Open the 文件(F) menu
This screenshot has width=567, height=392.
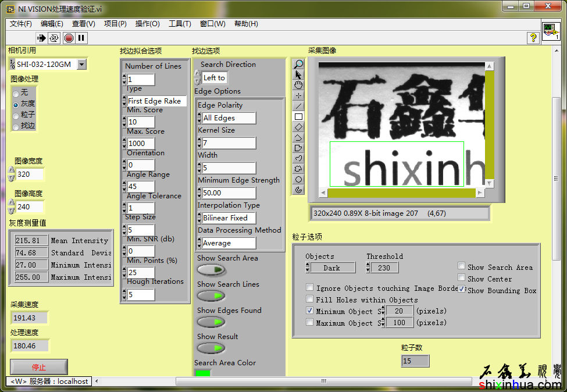coord(21,24)
